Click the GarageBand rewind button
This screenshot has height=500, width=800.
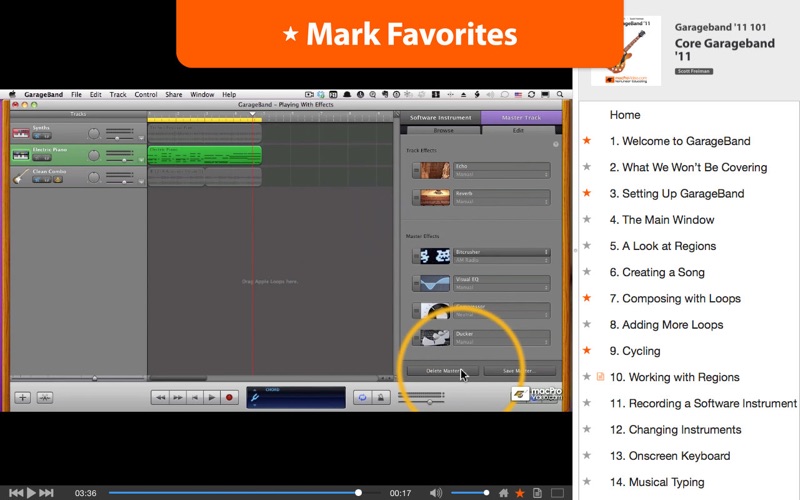coord(160,397)
